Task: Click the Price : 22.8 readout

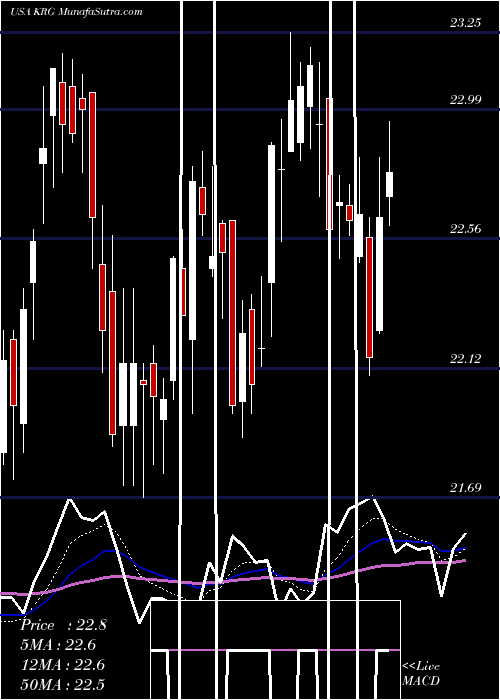Action: pyautogui.click(x=63, y=625)
